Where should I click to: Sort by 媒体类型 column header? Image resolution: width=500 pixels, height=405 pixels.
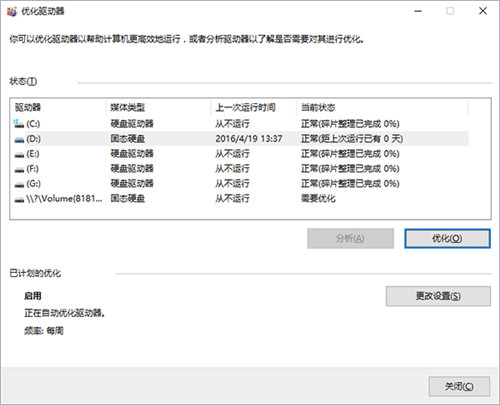(x=159, y=107)
